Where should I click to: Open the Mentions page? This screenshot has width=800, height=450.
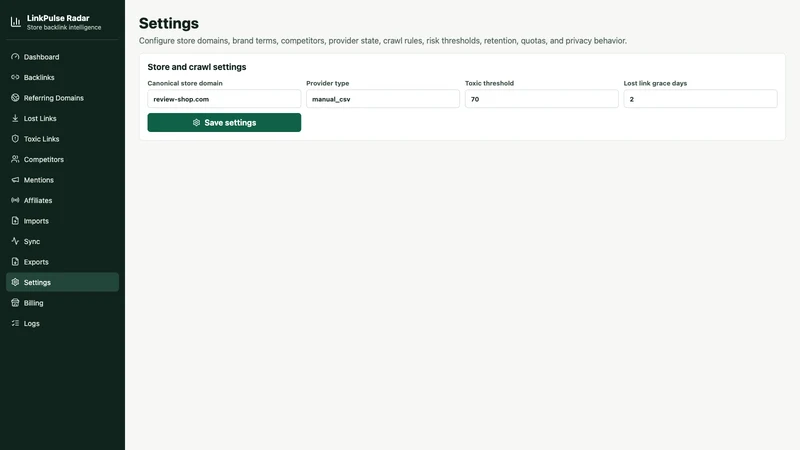tap(62, 180)
